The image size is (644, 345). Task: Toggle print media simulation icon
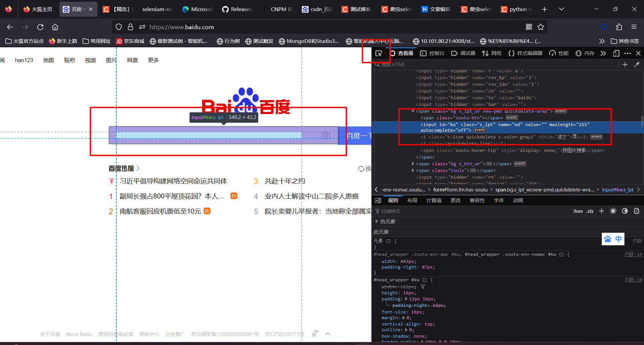pyautogui.click(x=637, y=211)
